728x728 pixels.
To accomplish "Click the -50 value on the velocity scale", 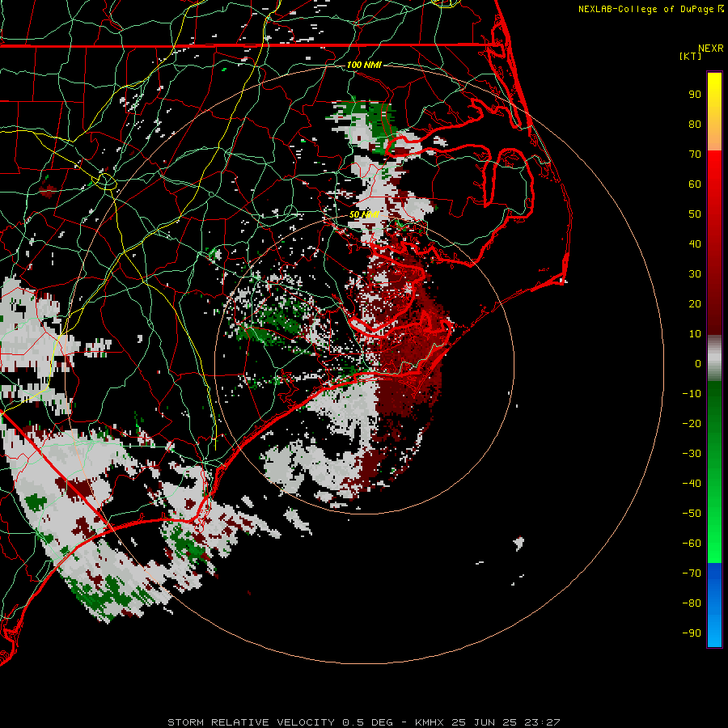I will [692, 514].
